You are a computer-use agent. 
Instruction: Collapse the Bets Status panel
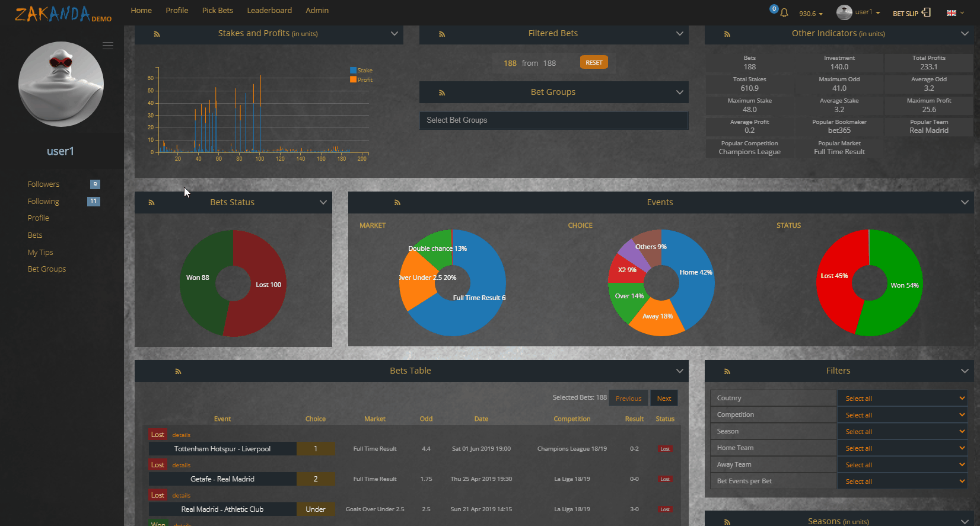click(x=323, y=202)
